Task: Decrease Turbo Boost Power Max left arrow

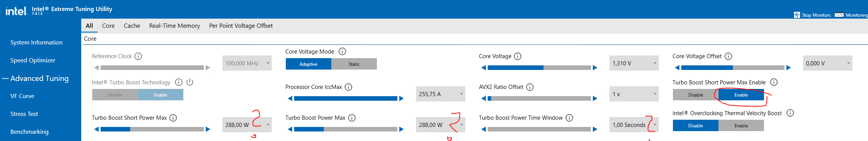Action: click(290, 129)
